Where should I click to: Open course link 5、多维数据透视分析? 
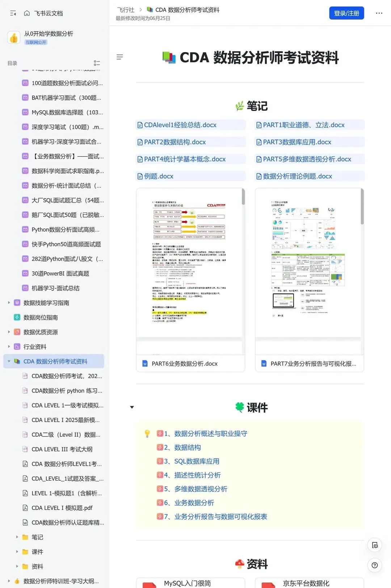pyautogui.click(x=195, y=489)
